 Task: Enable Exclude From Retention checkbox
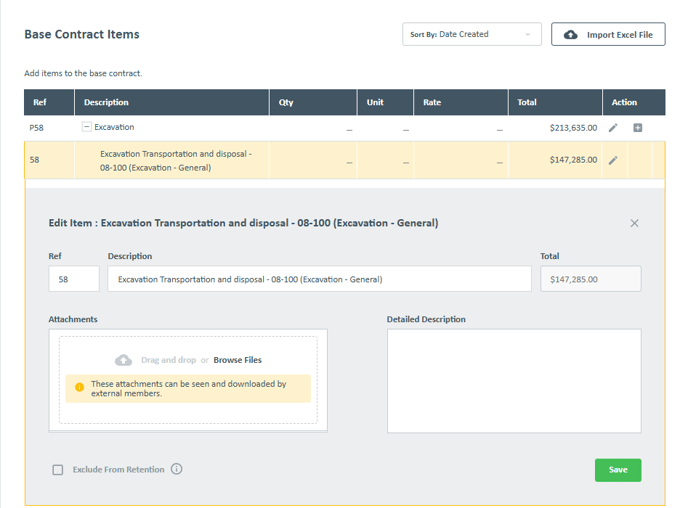(x=58, y=470)
